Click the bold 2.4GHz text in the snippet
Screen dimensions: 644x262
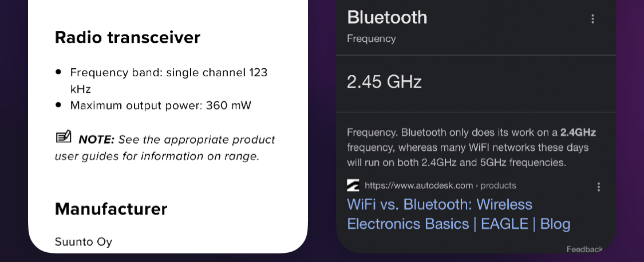tap(578, 132)
